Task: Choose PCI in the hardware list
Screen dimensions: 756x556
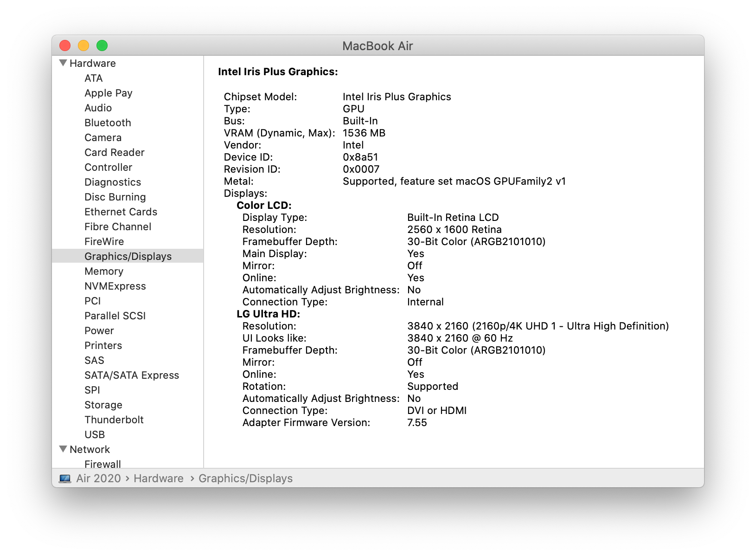Action: (92, 301)
